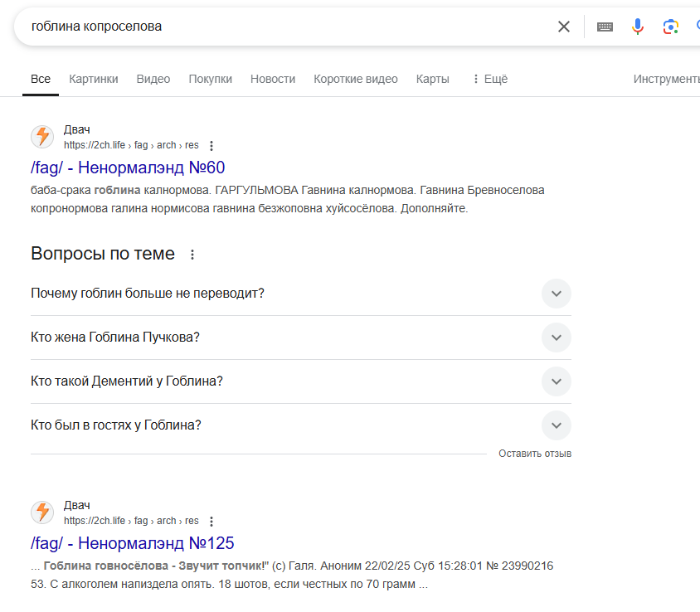The image size is (700, 612).
Task: Switch to the Короткие видео tab
Action: (x=355, y=79)
